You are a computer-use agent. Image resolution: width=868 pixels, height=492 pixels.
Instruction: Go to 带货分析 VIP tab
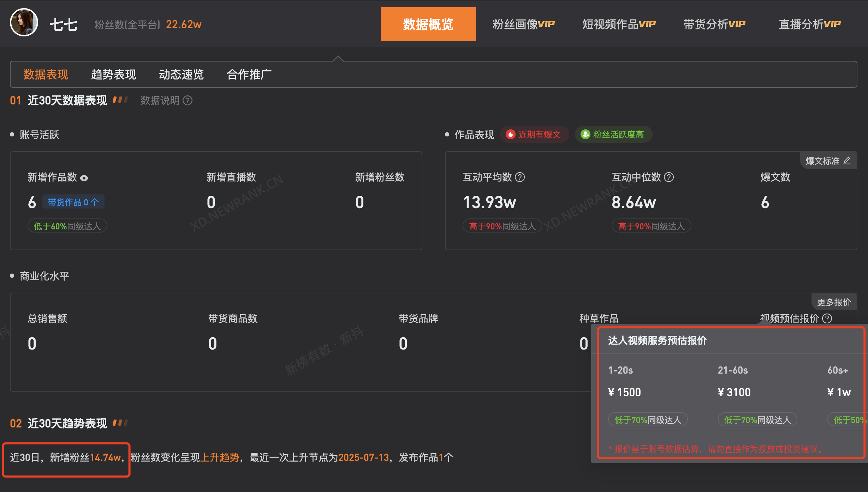click(714, 24)
